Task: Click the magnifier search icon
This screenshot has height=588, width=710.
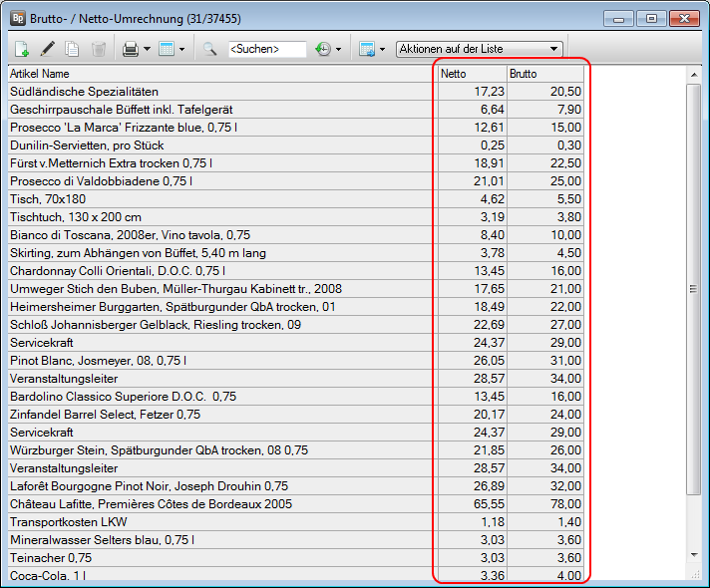Action: [210, 49]
